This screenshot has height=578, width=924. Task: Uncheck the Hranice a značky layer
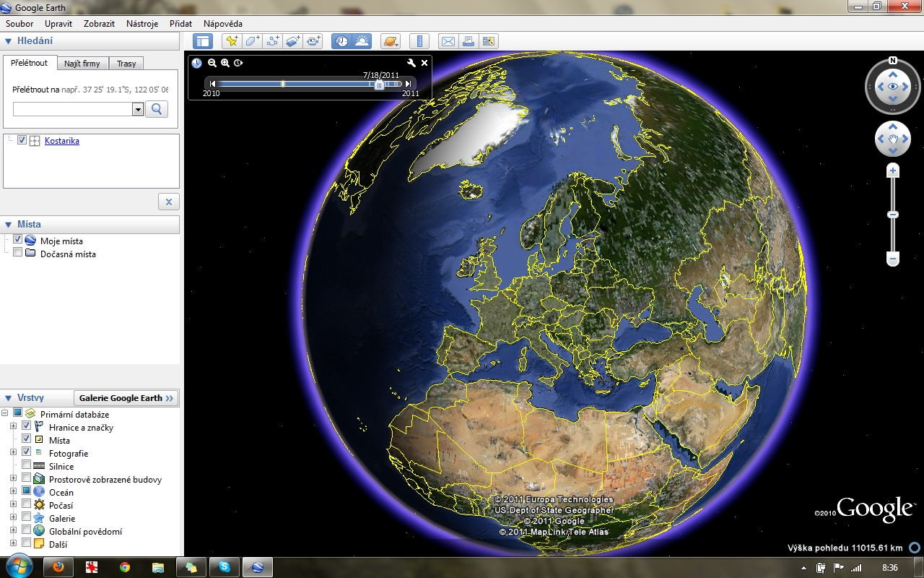pos(27,426)
